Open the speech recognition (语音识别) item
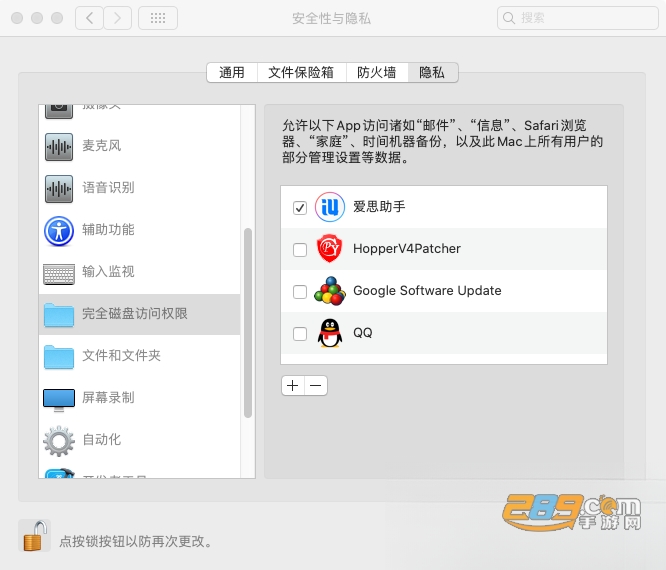 click(139, 188)
